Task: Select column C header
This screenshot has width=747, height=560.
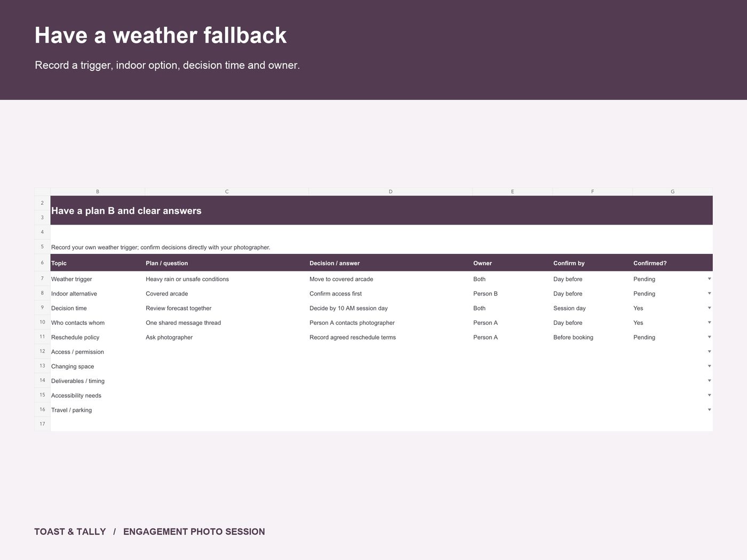Action: tap(227, 191)
